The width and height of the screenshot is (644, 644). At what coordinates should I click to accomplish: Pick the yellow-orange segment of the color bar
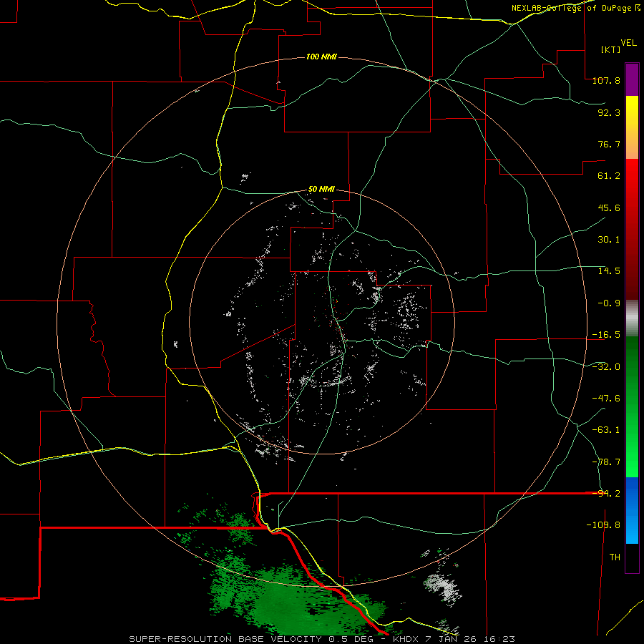(x=632, y=127)
